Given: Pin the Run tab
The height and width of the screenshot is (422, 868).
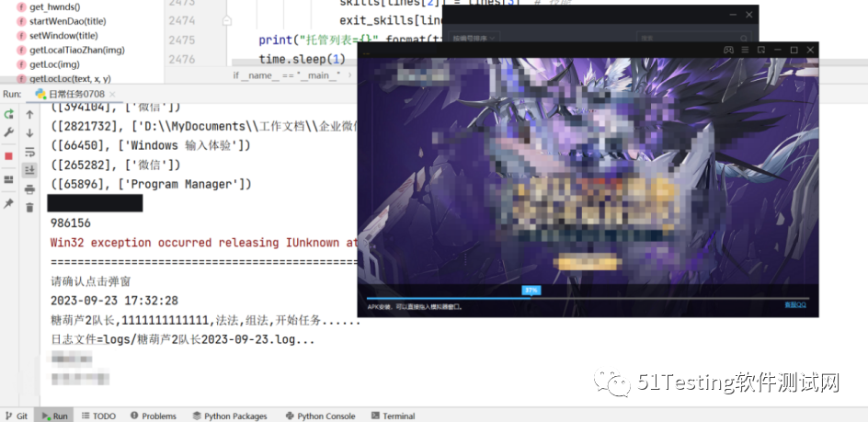Looking at the screenshot, I should (x=8, y=203).
